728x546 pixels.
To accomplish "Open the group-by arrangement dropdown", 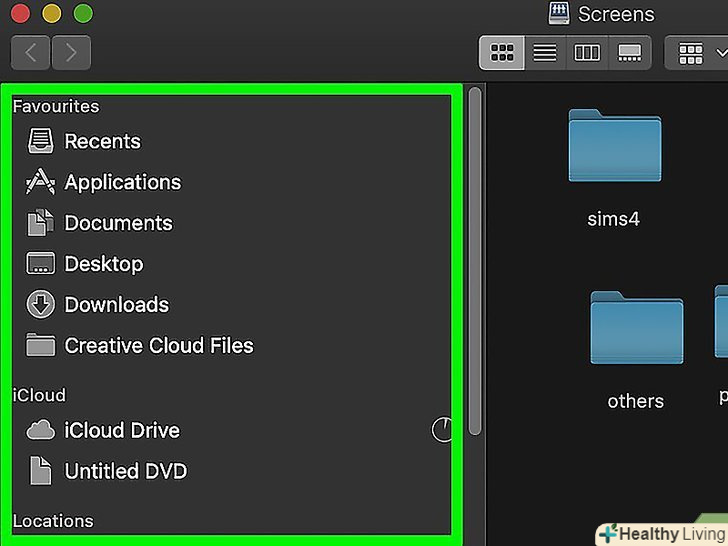I will 700,54.
